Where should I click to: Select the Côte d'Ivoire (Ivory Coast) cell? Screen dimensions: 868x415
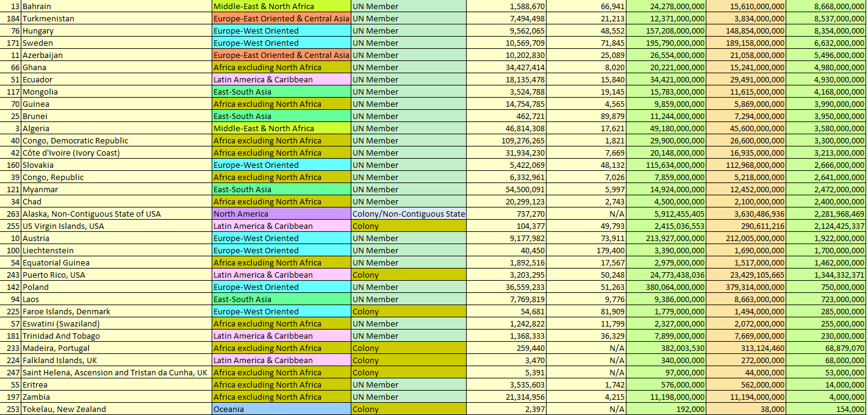(117, 153)
